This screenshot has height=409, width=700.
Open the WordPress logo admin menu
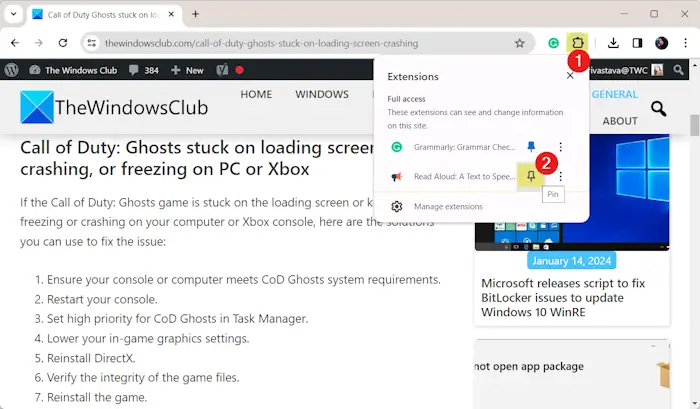pyautogui.click(x=12, y=70)
